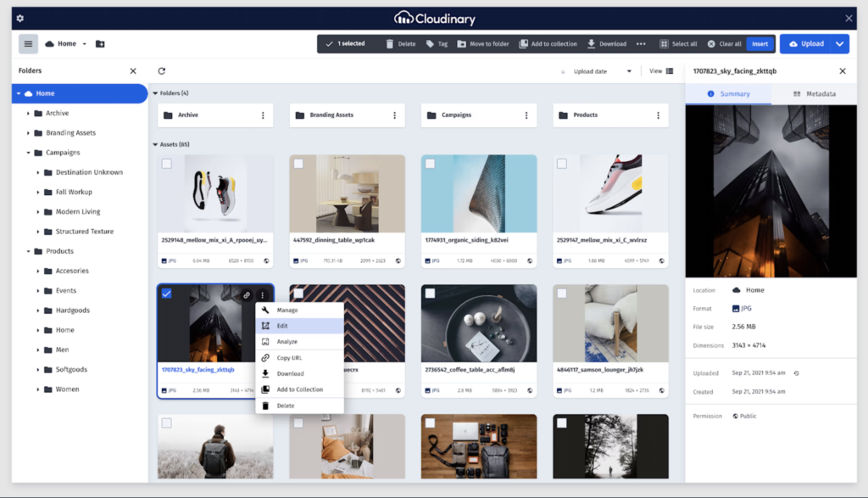
Task: Toggle the sort direction arrow
Action: (x=563, y=71)
